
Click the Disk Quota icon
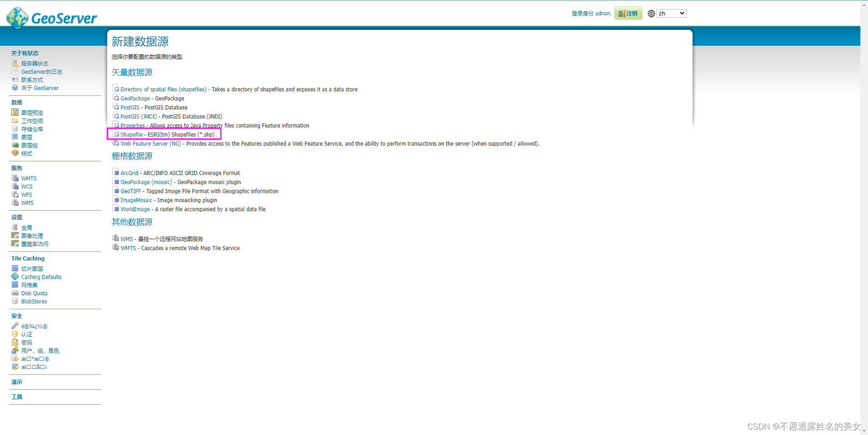tap(15, 293)
